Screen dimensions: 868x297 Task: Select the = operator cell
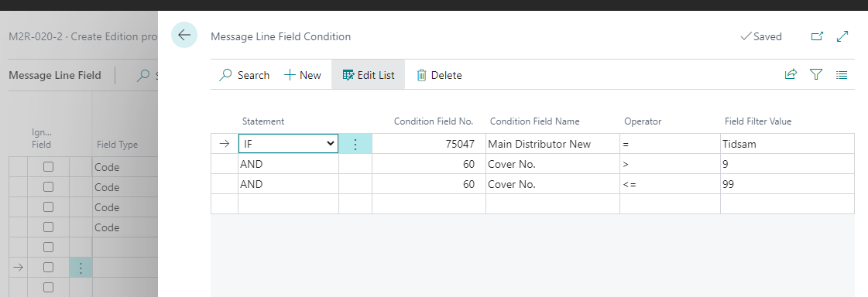(670, 144)
